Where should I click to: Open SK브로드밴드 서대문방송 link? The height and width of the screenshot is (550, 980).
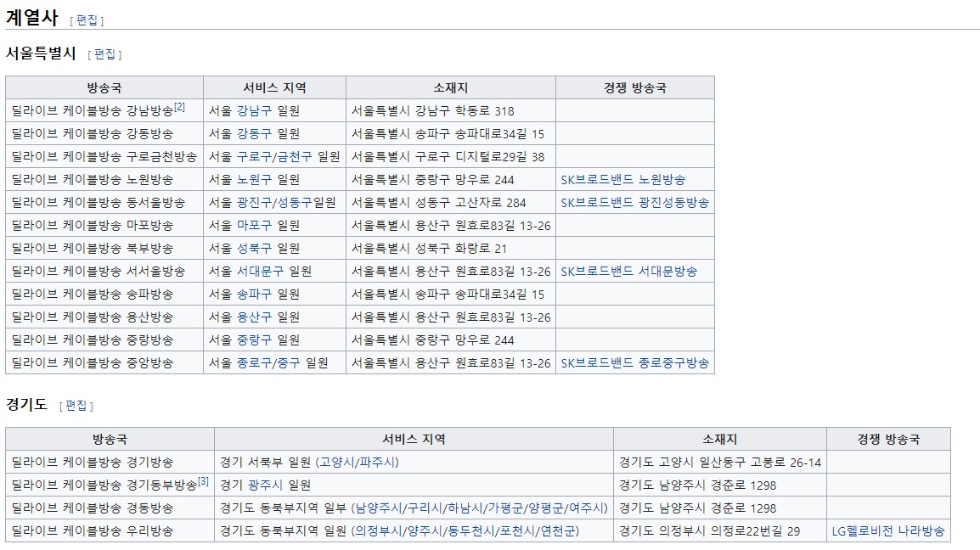coord(628,272)
